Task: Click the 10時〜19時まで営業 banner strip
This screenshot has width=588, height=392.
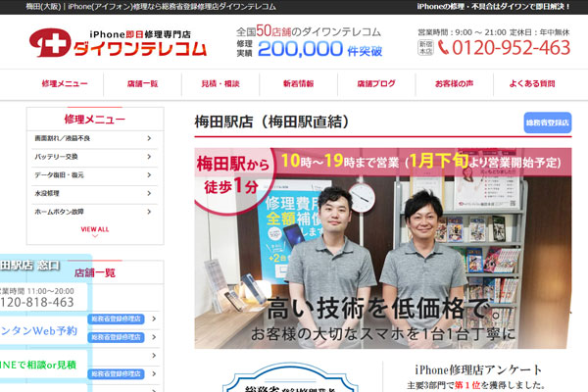Action: click(x=421, y=162)
